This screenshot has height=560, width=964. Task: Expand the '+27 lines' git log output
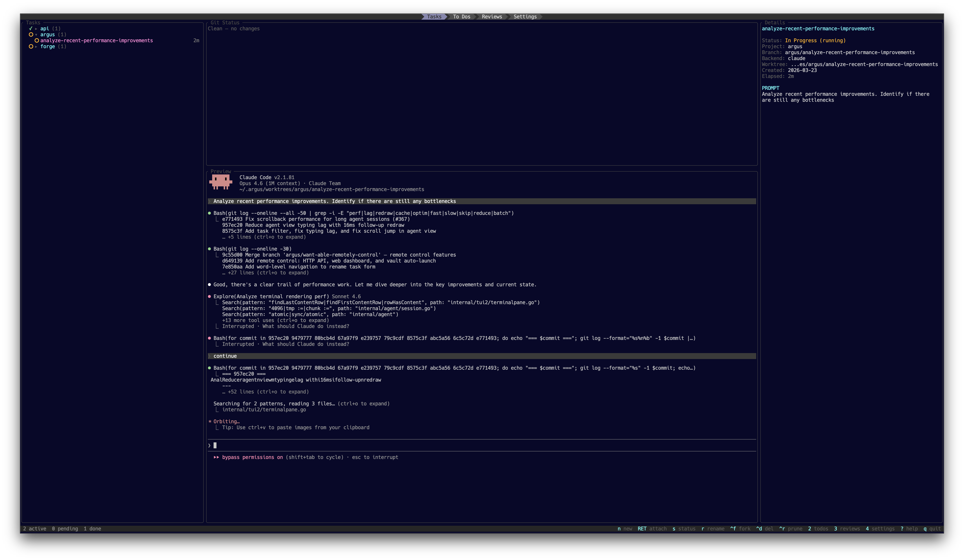265,273
